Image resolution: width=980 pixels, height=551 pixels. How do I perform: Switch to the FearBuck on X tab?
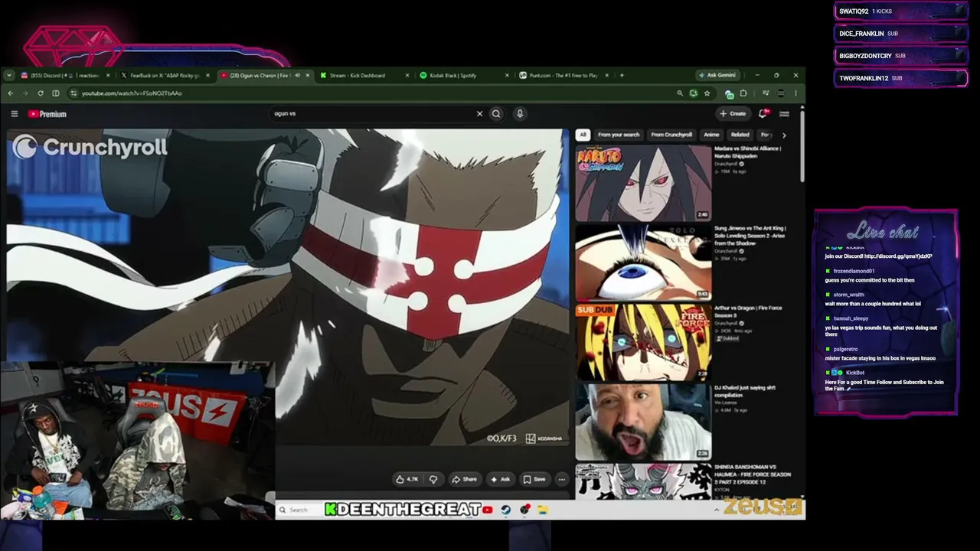164,76
